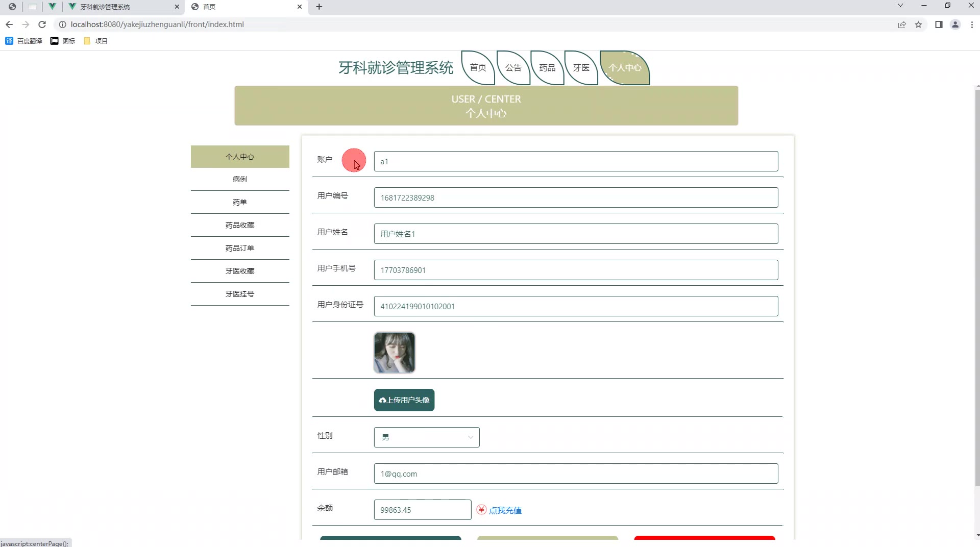
Task: Click the 用户邮箱 input field
Action: pos(576,474)
